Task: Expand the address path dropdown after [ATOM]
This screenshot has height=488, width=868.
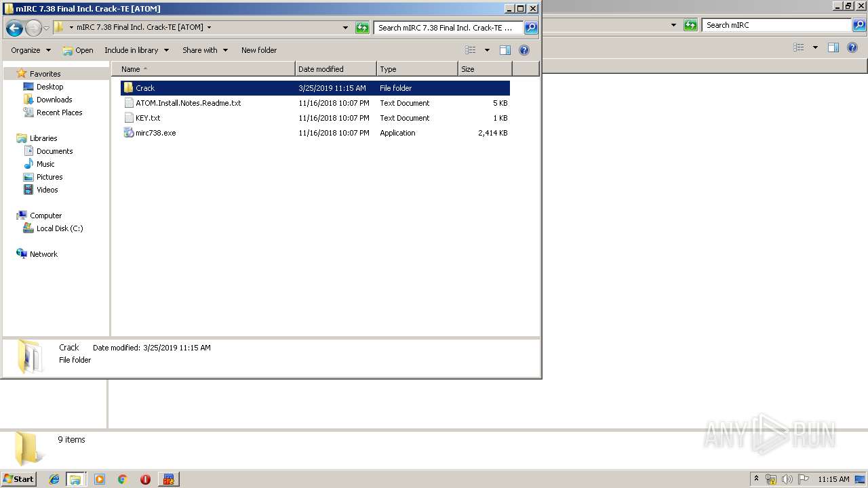Action: pyautogui.click(x=209, y=28)
